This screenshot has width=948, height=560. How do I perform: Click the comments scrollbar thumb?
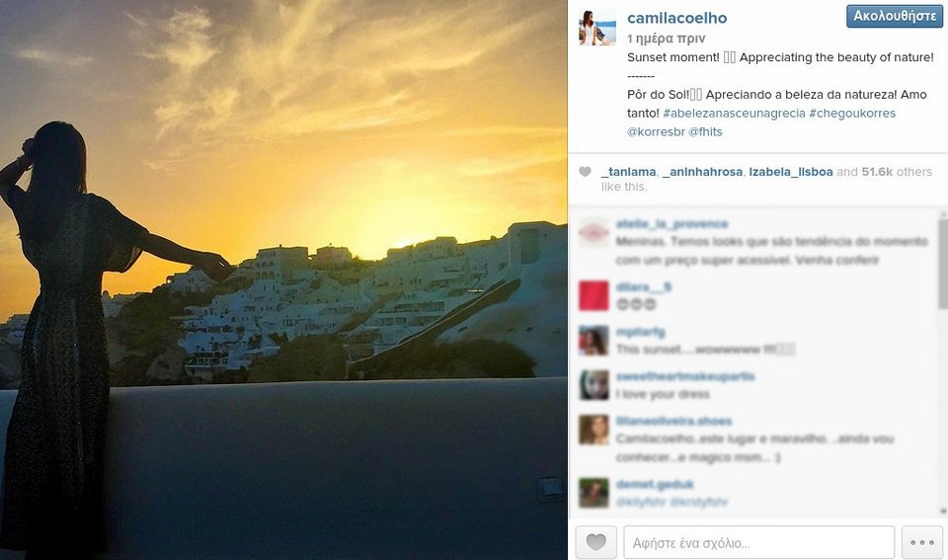(x=942, y=265)
